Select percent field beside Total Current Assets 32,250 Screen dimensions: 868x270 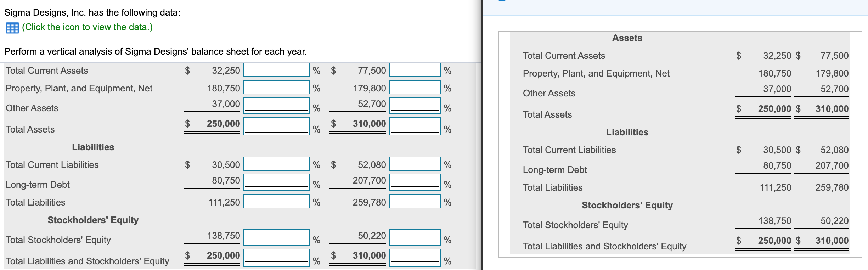pos(276,70)
